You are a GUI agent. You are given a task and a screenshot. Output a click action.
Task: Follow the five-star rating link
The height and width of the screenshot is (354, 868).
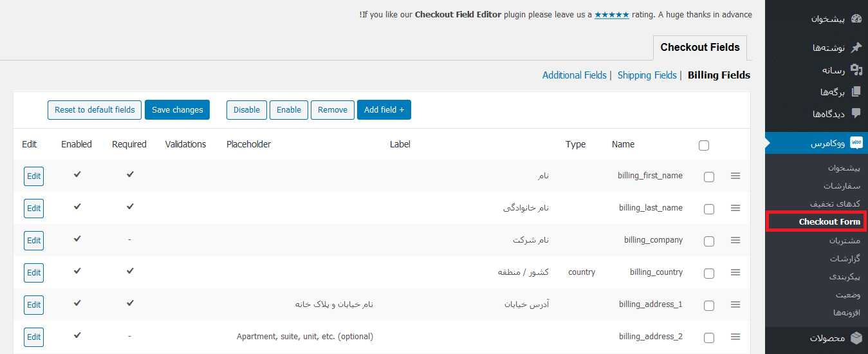tap(612, 14)
